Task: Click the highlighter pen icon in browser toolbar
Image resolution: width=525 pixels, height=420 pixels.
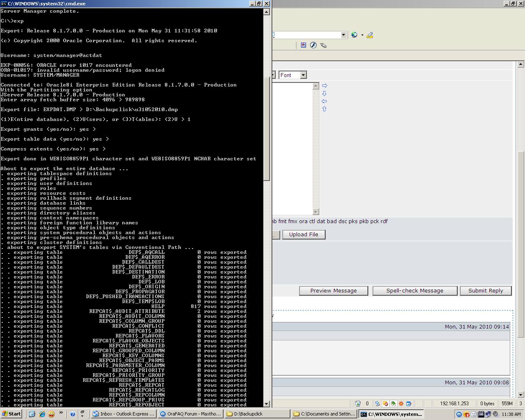Action: coord(370,35)
